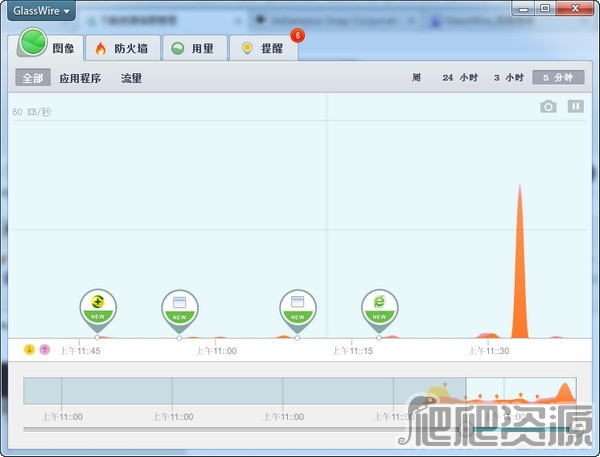Toggle the yellow download arrow icon

pos(29,349)
